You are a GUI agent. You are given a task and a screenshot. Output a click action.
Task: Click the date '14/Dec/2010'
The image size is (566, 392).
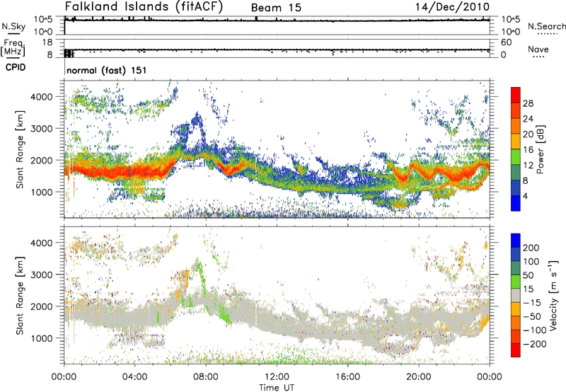click(452, 7)
